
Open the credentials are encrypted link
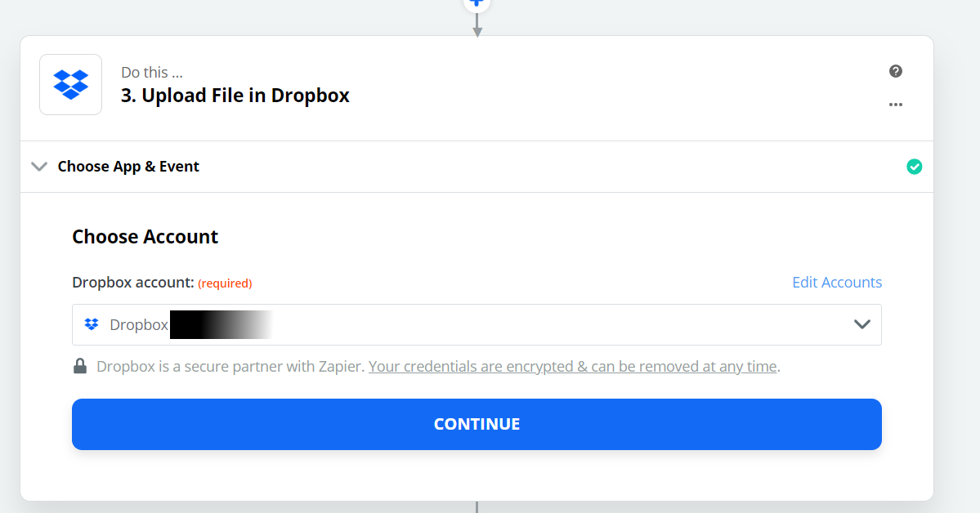(x=572, y=366)
